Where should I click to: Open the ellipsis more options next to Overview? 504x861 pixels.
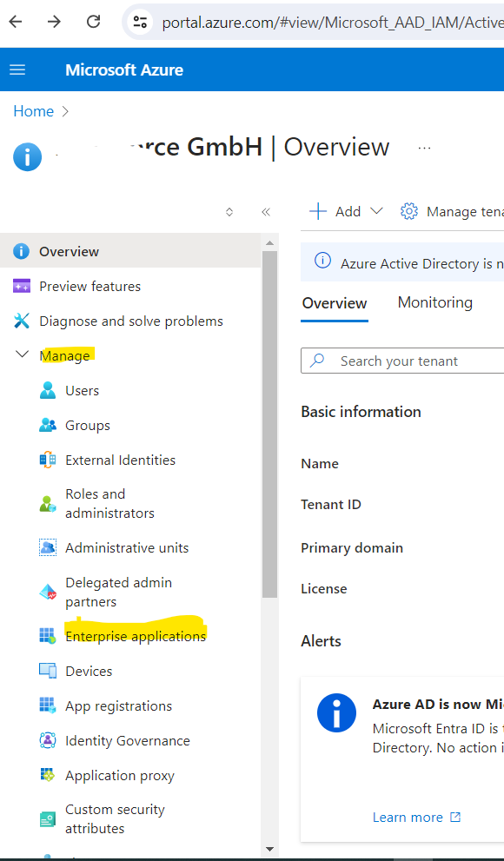[424, 148]
